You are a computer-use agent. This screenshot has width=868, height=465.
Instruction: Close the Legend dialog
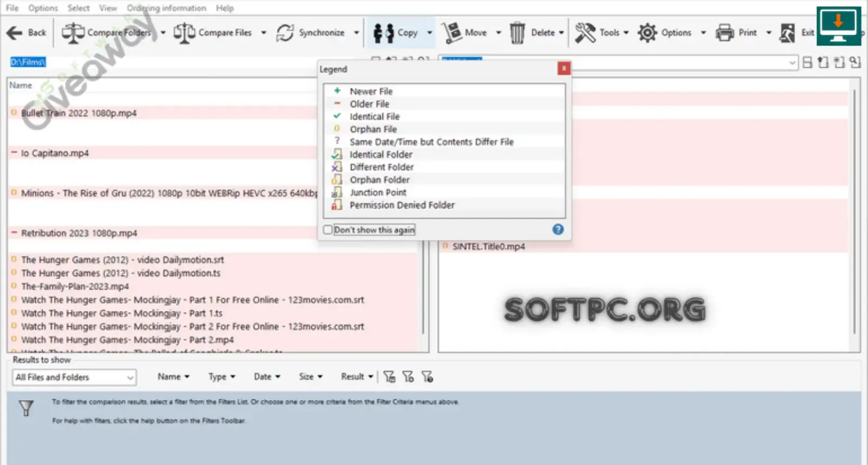(x=564, y=68)
